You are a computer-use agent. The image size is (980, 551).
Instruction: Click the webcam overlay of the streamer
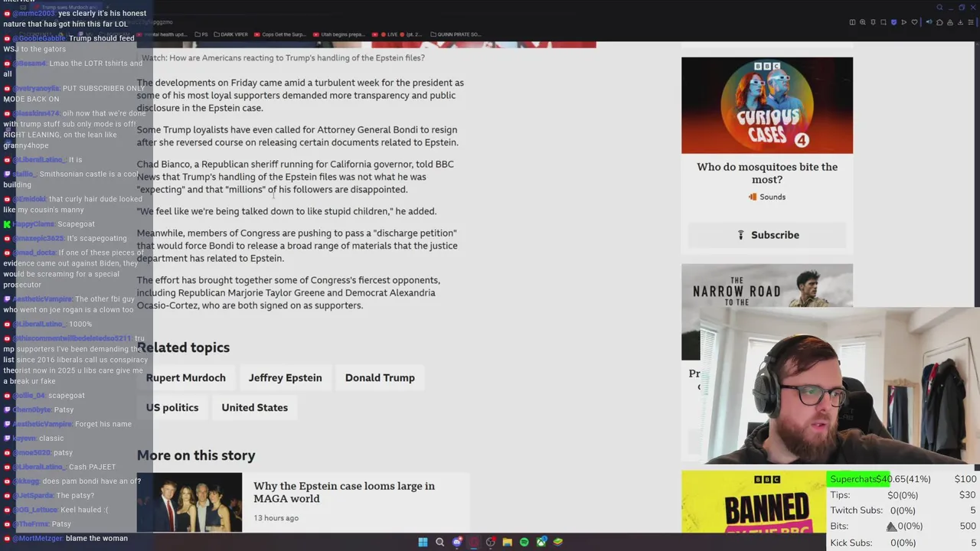[x=838, y=386]
